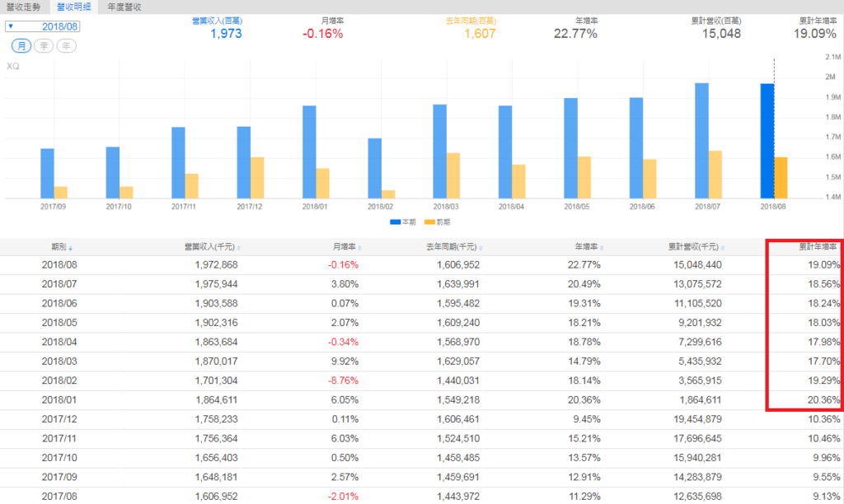Select the blue bar for 2018/02
The image size is (844, 504).
[x=375, y=168]
